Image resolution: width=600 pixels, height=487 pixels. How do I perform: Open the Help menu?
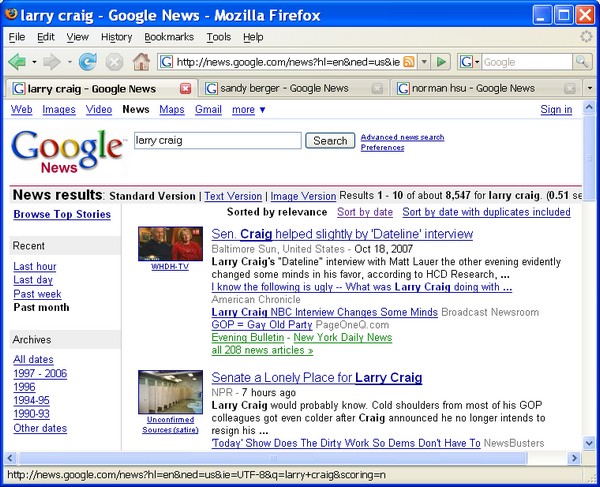point(253,37)
